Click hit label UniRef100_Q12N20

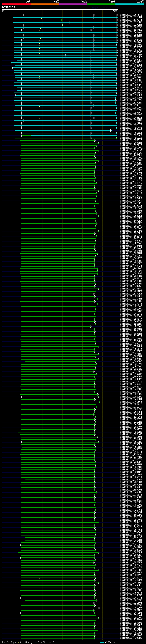coord(131,499)
